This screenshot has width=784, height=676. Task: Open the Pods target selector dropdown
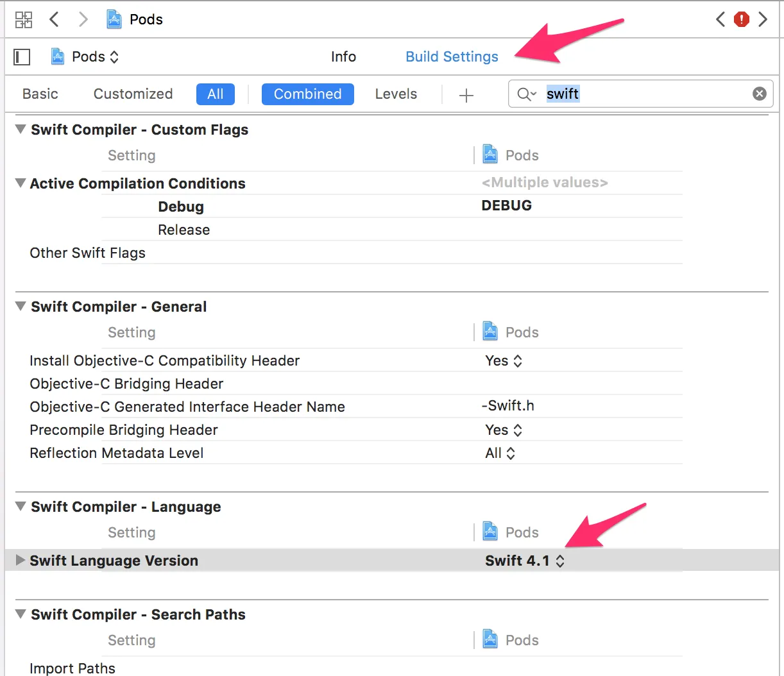pos(85,56)
